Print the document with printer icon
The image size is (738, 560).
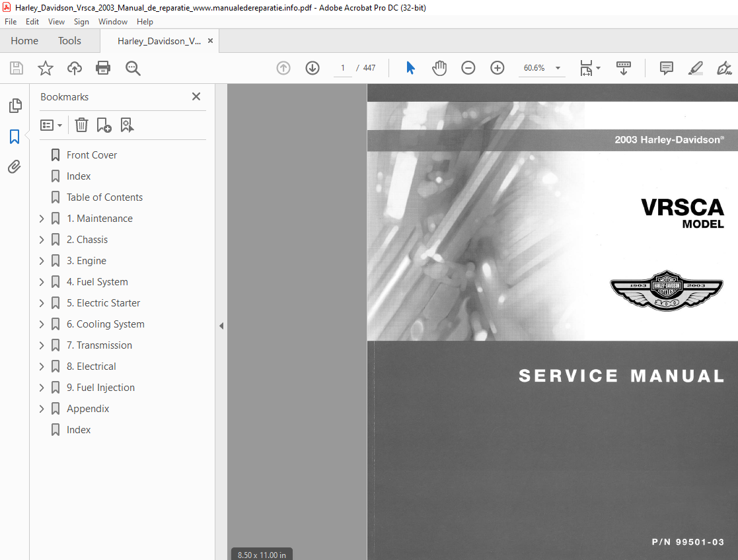click(x=103, y=68)
